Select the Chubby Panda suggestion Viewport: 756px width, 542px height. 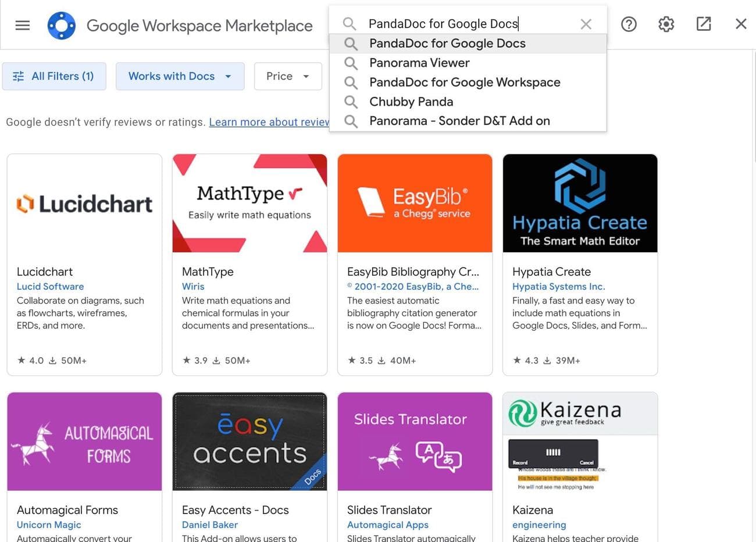(411, 102)
